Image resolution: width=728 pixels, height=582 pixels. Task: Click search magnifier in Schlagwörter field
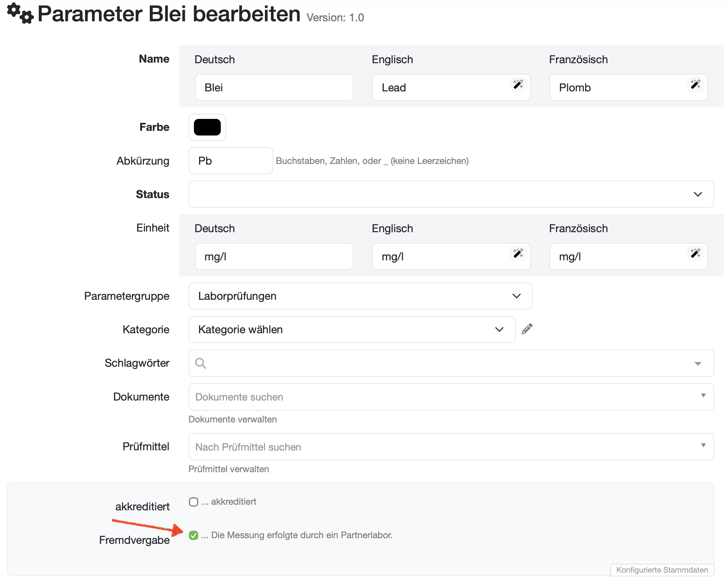pyautogui.click(x=200, y=363)
